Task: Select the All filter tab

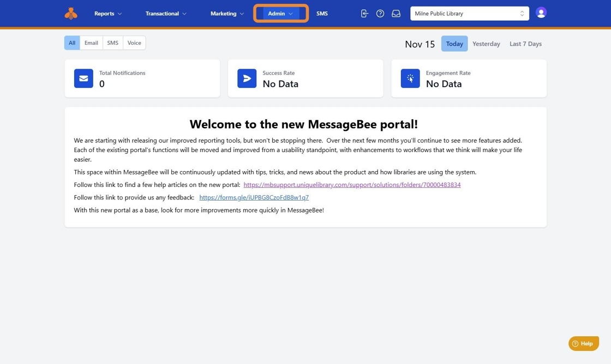Action: [72, 43]
